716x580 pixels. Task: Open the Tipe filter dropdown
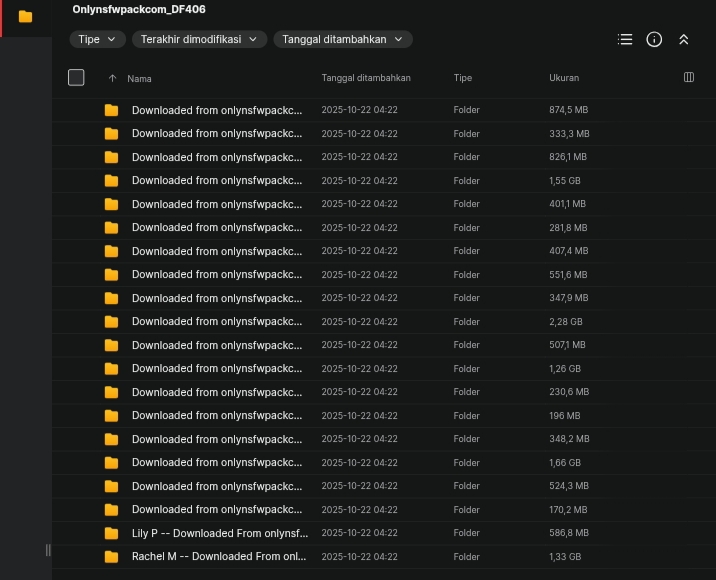pos(97,39)
